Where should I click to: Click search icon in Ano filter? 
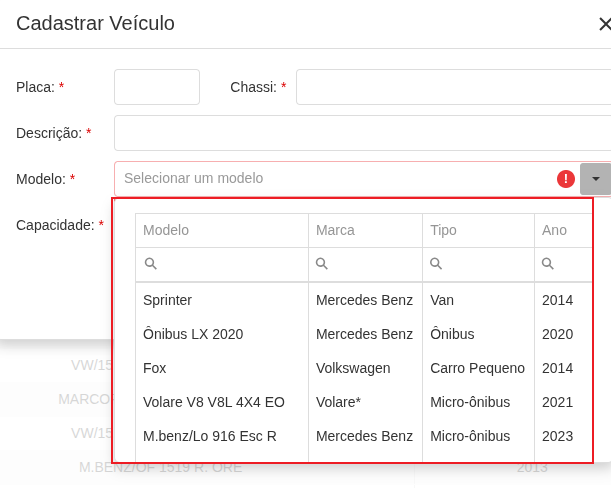[548, 264]
